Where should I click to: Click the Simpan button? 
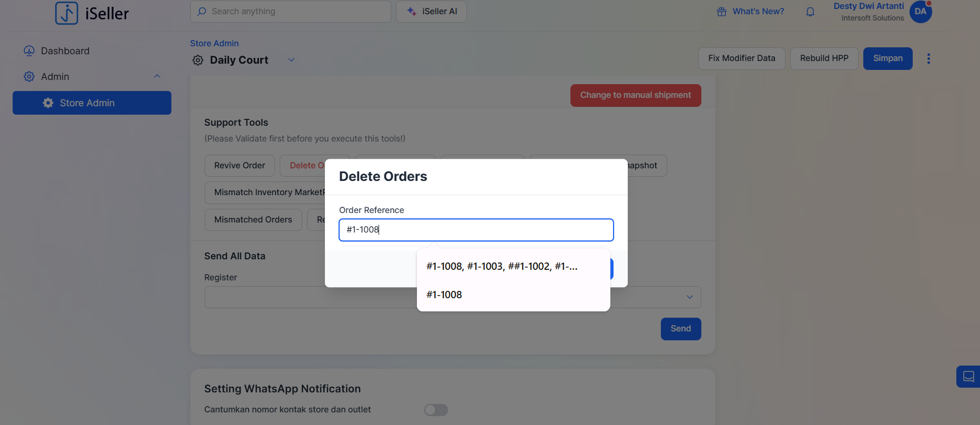[887, 58]
